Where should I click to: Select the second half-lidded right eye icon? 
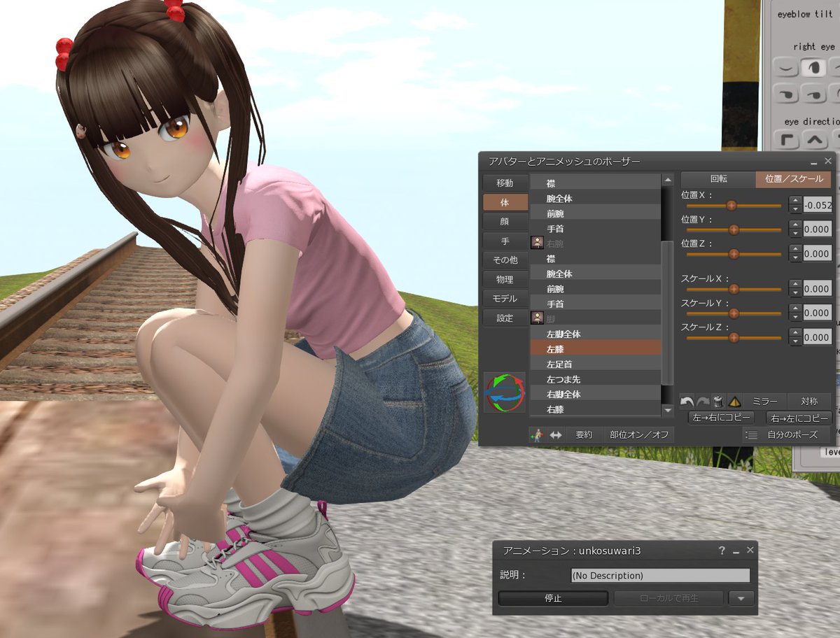(x=814, y=94)
